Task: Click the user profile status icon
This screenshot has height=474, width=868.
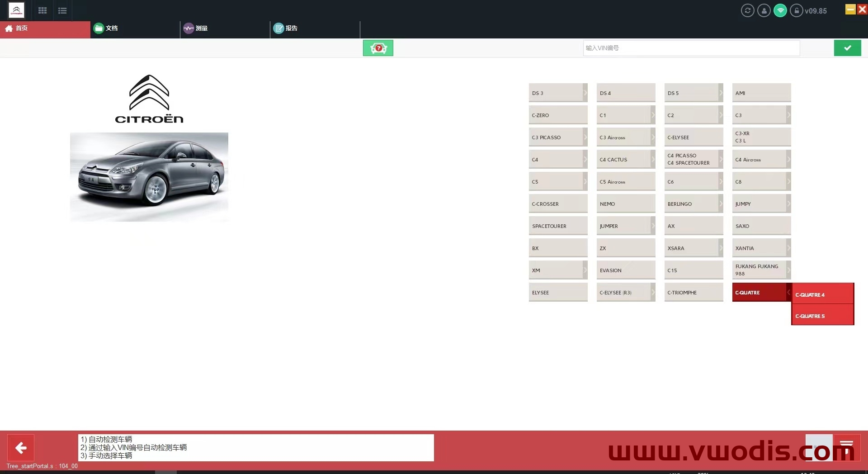Action: point(764,10)
